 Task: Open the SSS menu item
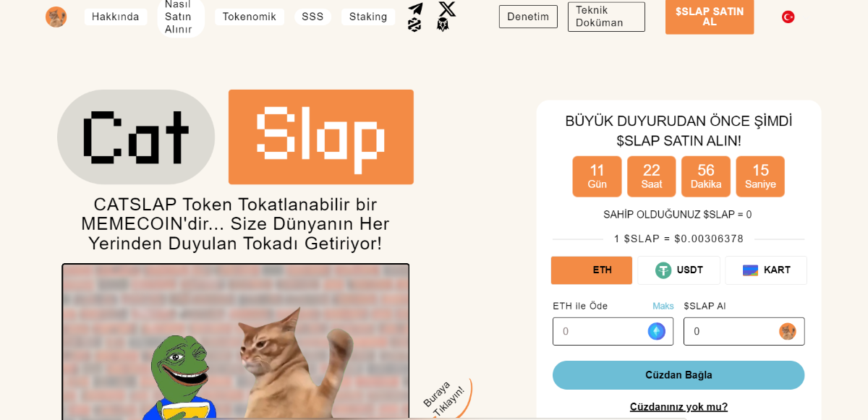tap(312, 17)
